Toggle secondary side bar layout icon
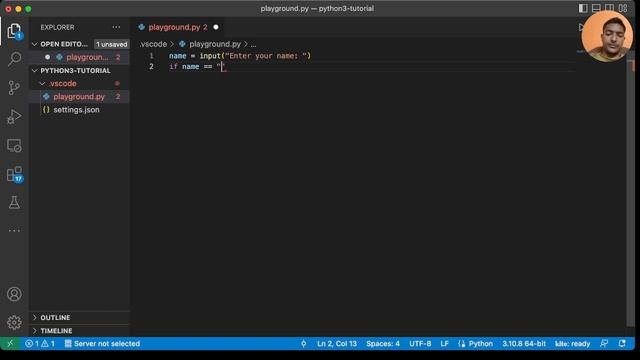The height and width of the screenshot is (360, 640). point(609,8)
